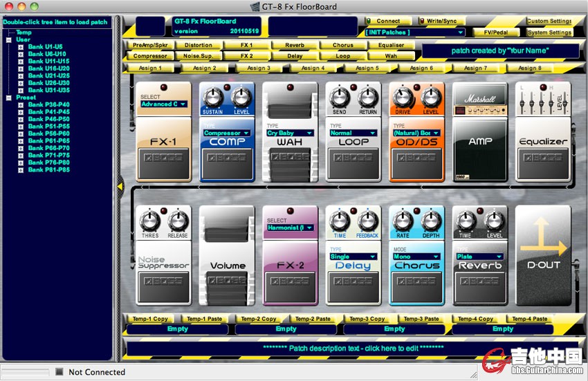Screen dimensions: 588x381
Task: Click the OD/DS pedal footswitch
Action: [x=416, y=163]
